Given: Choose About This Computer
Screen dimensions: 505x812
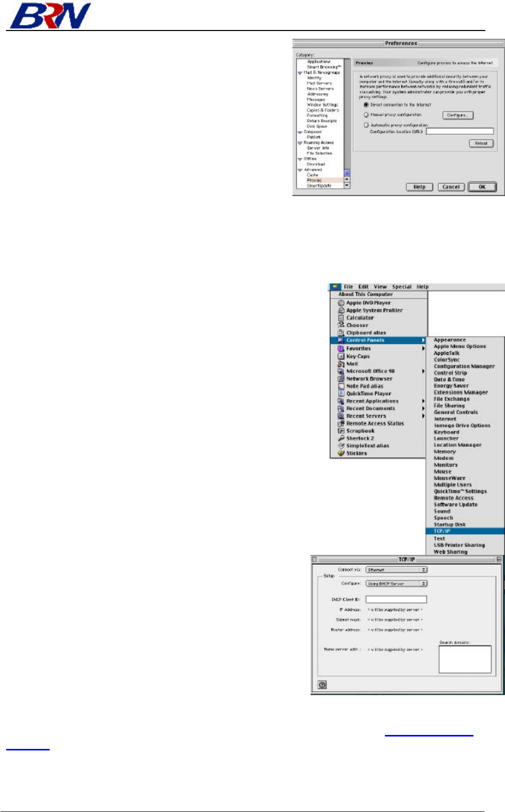Looking at the screenshot, I should pos(365,294).
